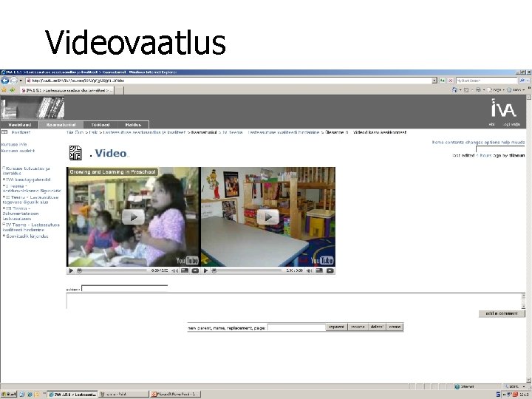Viewport: 532px width, 399px height.
Task: Open IVA kasutajajuhendid sidebar item
Action: pyautogui.click(x=28, y=180)
